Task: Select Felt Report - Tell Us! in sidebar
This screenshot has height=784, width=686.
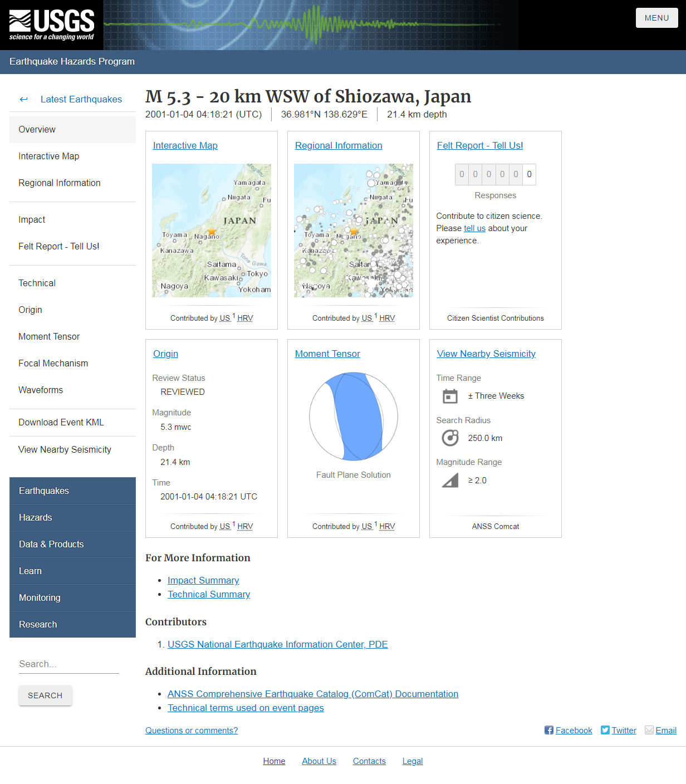Action: click(x=72, y=246)
